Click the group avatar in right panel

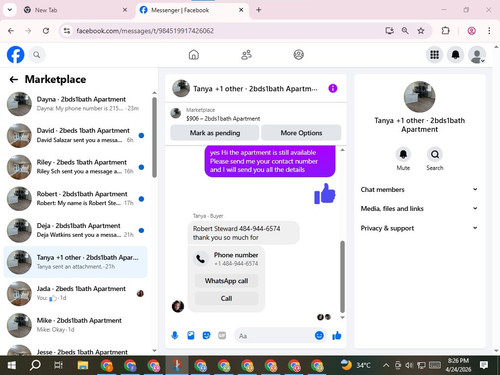[x=419, y=97]
